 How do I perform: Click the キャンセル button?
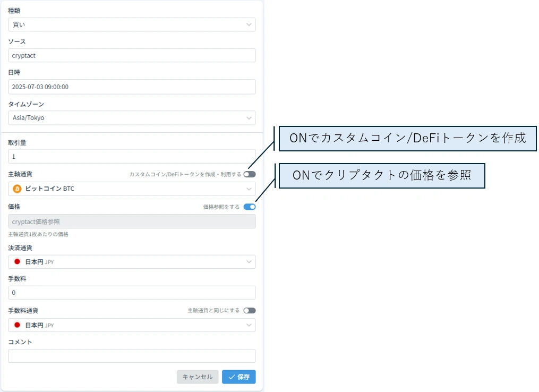(x=198, y=377)
